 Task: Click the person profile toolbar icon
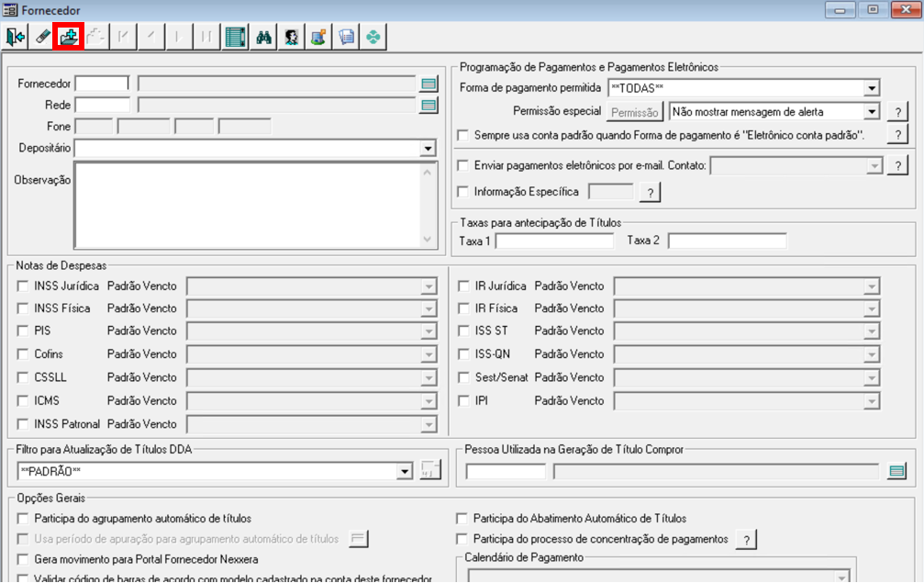click(291, 37)
